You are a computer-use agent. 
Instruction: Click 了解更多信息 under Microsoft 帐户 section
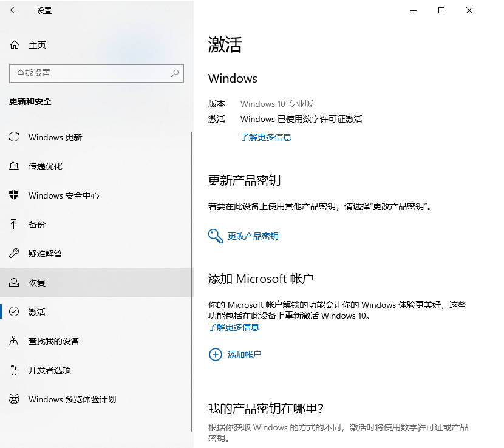click(234, 327)
